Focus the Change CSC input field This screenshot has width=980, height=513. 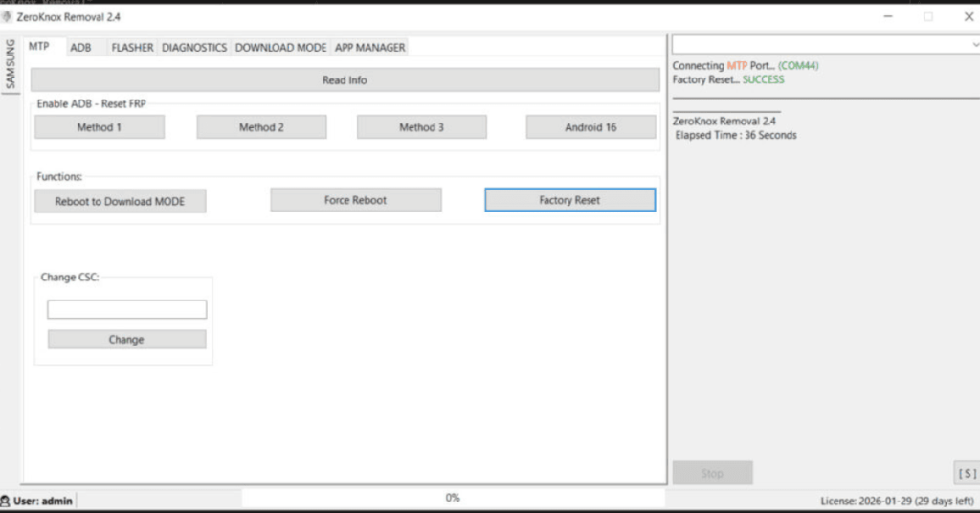pos(127,309)
